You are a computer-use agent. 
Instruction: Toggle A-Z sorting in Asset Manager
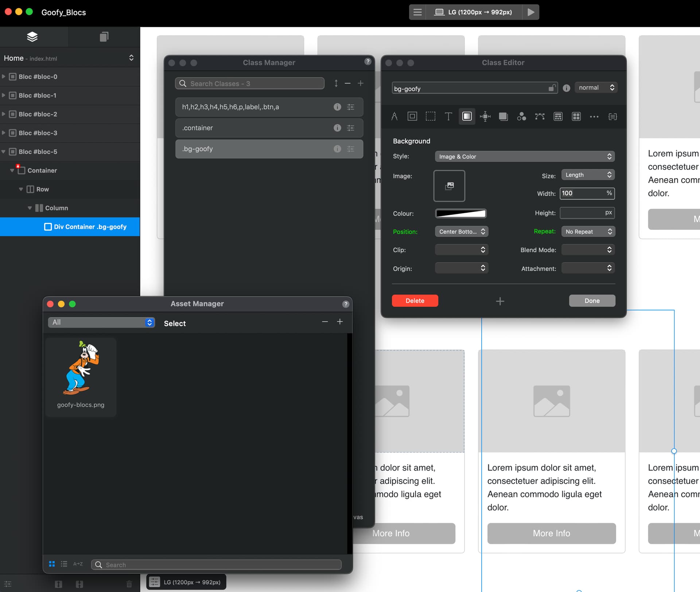tap(78, 564)
